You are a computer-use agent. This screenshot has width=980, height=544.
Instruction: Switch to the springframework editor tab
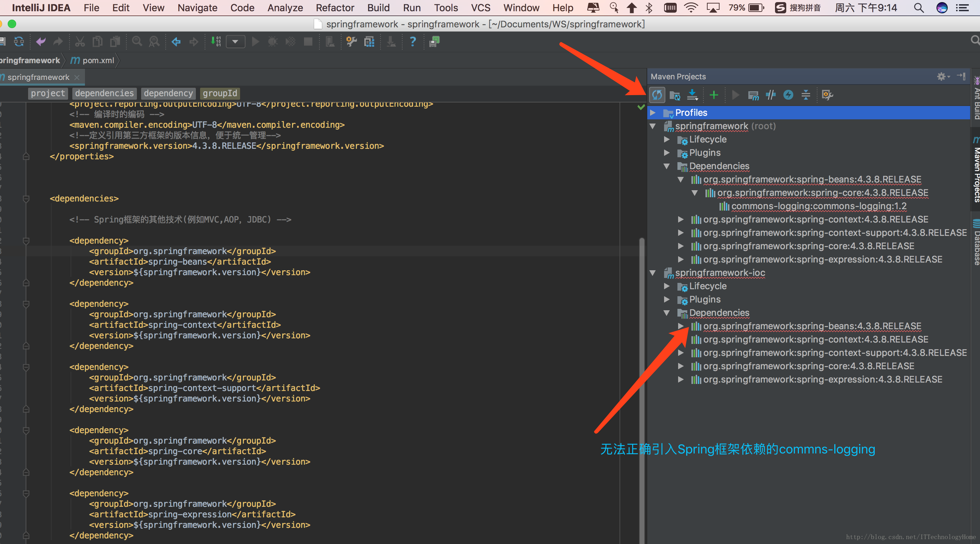(x=38, y=77)
